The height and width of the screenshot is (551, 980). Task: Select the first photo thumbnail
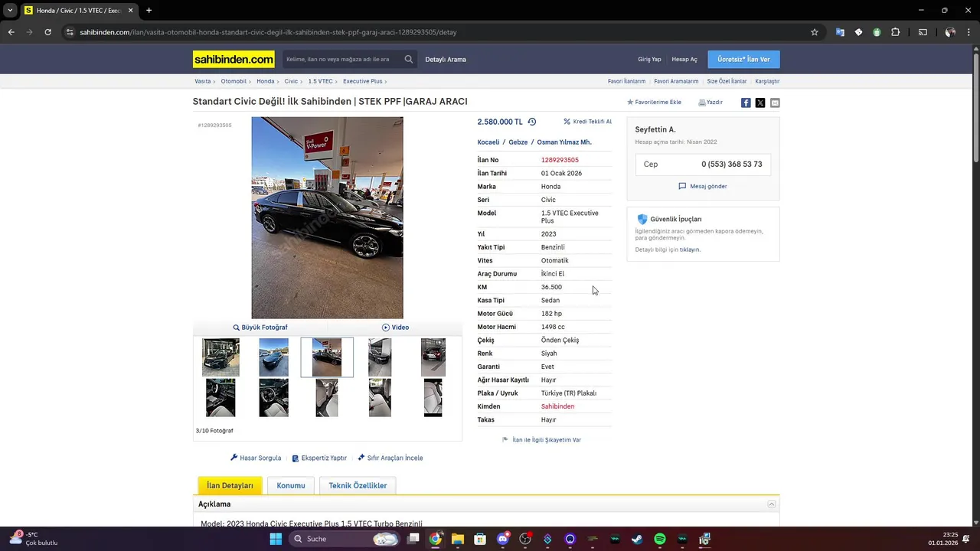tap(220, 357)
